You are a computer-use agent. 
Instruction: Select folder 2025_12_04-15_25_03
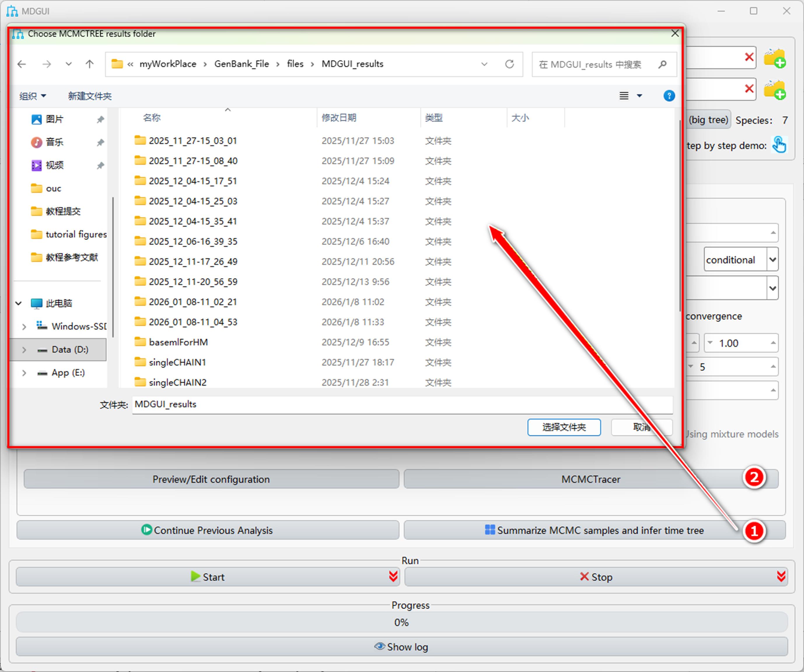(193, 201)
